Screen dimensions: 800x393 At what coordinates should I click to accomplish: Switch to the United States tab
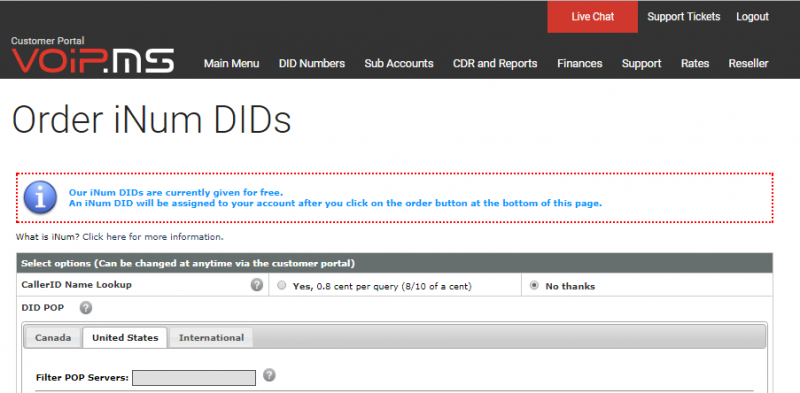125,338
